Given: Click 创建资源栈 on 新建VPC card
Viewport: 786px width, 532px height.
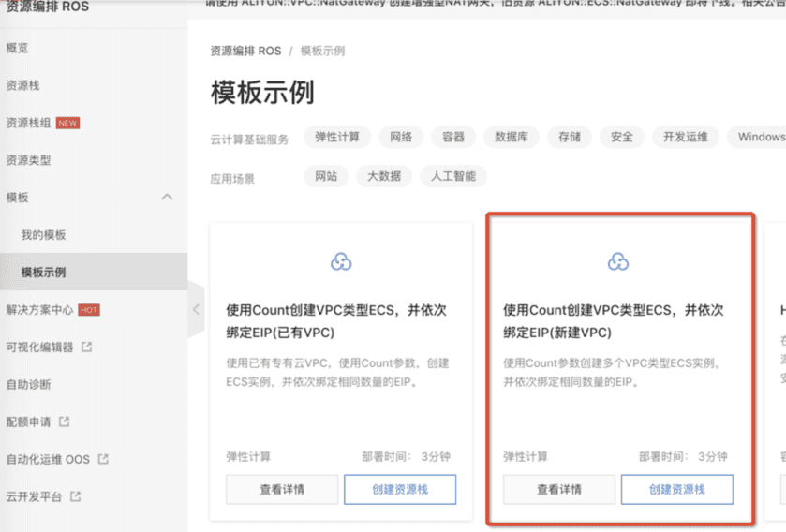Looking at the screenshot, I should 677,490.
